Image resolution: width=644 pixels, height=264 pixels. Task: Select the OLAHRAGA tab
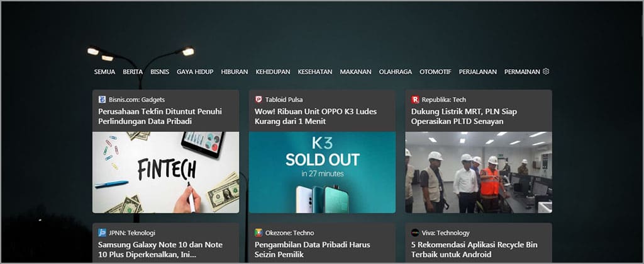(x=395, y=72)
